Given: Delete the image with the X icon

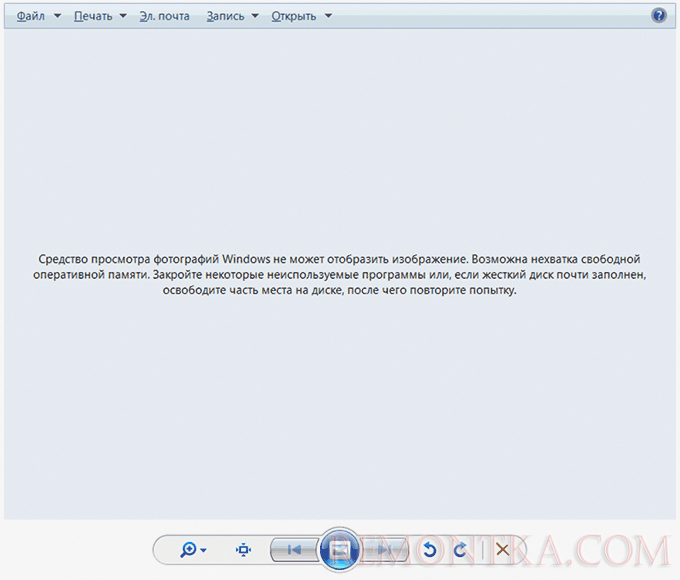Looking at the screenshot, I should pos(502,550).
